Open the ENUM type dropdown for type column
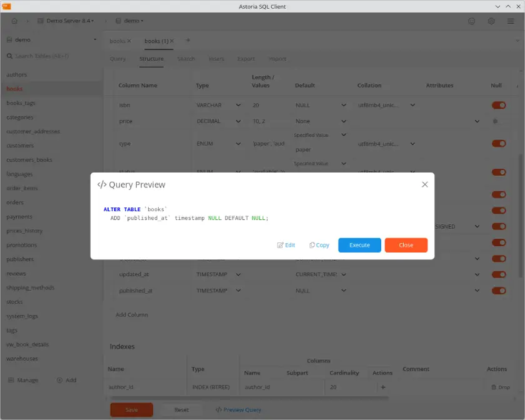The height and width of the screenshot is (420, 525). pyautogui.click(x=219, y=143)
